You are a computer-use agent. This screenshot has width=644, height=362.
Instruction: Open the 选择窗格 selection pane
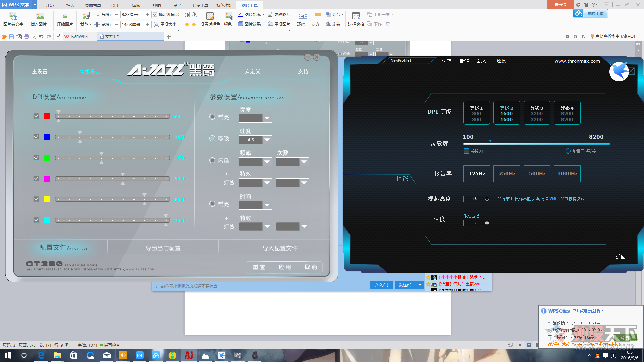pos(356,19)
